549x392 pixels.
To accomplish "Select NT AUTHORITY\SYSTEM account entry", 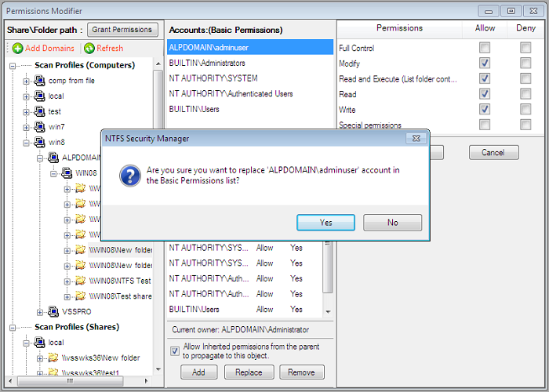I will 213,78.
